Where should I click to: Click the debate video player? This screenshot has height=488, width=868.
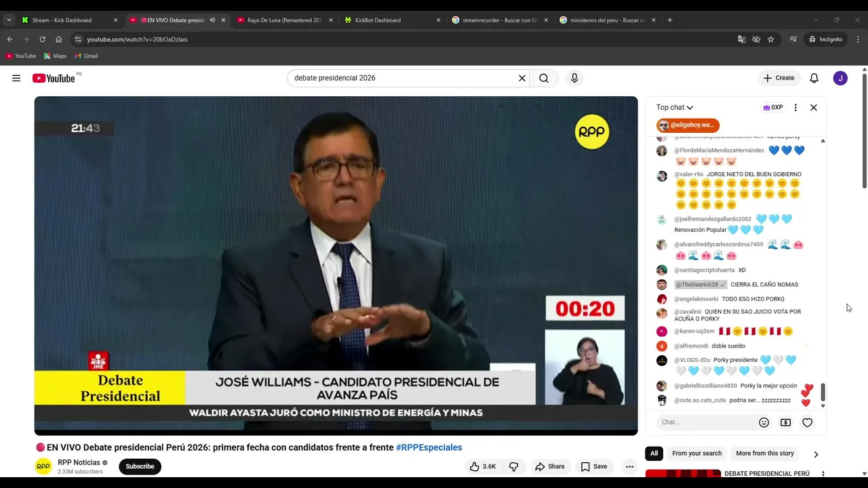tap(336, 265)
